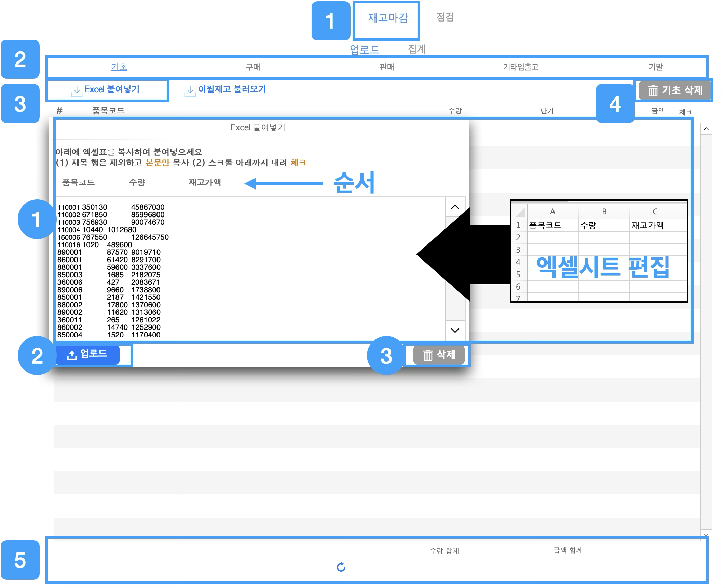Switch to the 점검 tab
Screen dimensions: 725x588
pyautogui.click(x=445, y=17)
